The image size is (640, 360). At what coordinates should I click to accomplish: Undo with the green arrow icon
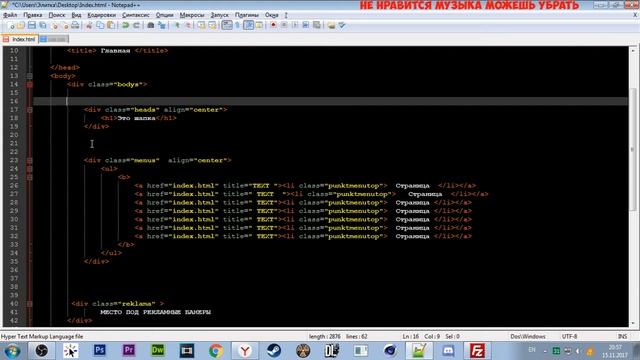pos(125,25)
